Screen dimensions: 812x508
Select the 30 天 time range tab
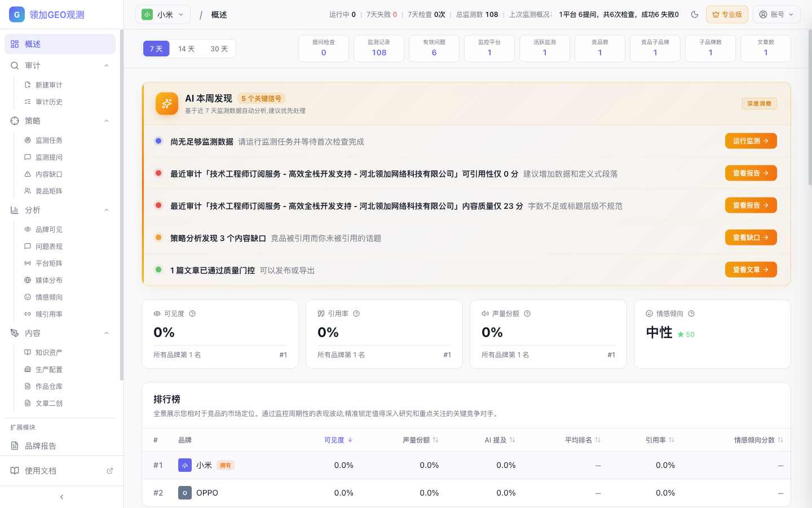click(x=219, y=49)
